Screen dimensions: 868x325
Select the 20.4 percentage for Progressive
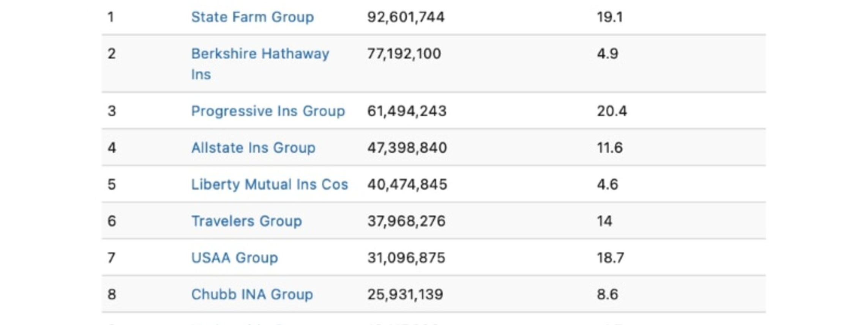click(612, 111)
